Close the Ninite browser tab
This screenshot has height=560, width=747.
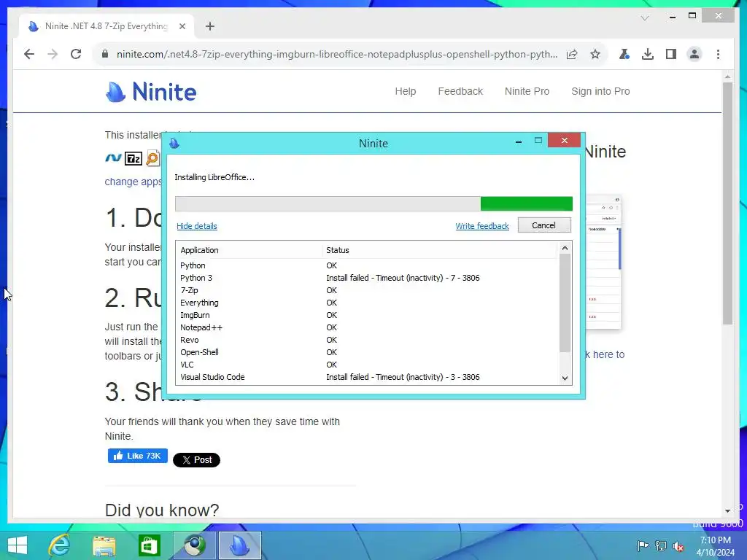pyautogui.click(x=182, y=27)
